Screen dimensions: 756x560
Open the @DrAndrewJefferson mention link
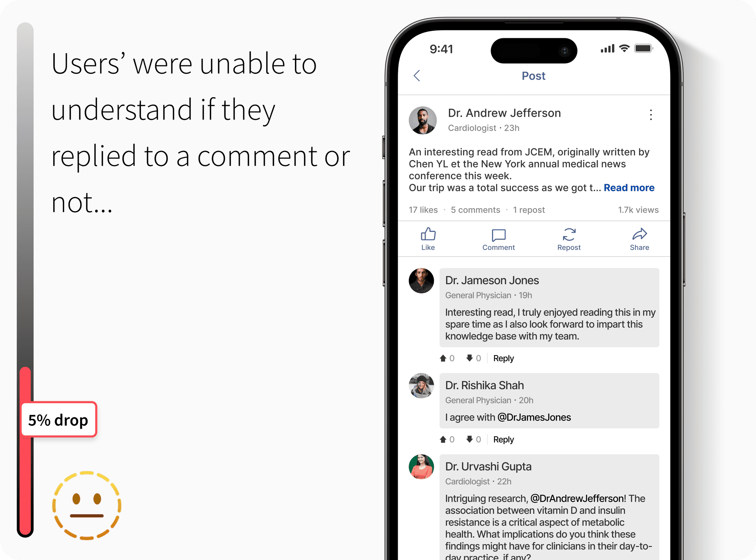[x=578, y=498]
